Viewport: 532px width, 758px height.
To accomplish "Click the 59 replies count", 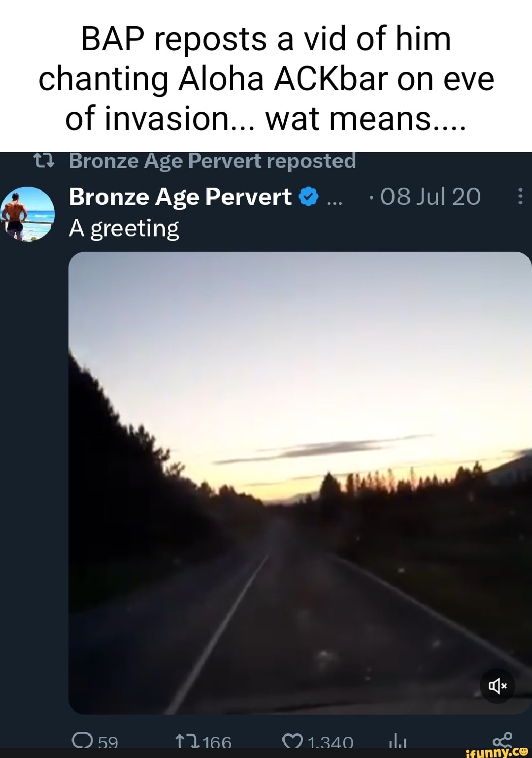I will [108, 742].
